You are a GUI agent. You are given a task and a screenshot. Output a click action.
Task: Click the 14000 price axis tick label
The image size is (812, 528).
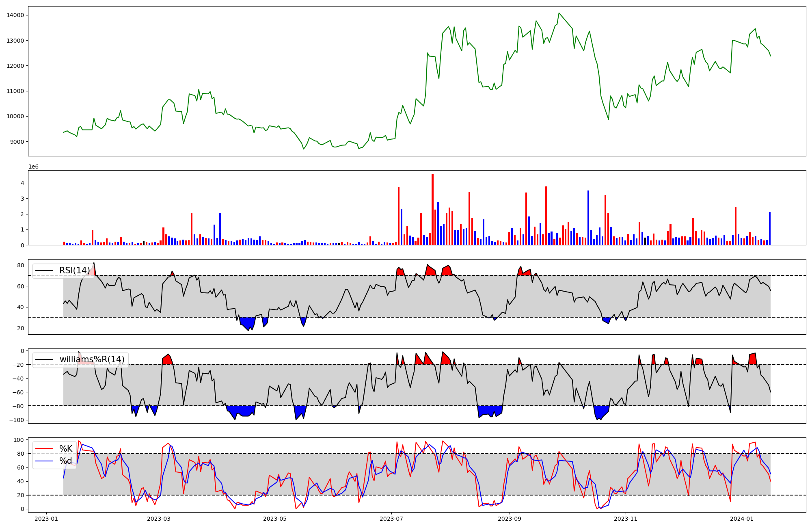(x=15, y=15)
